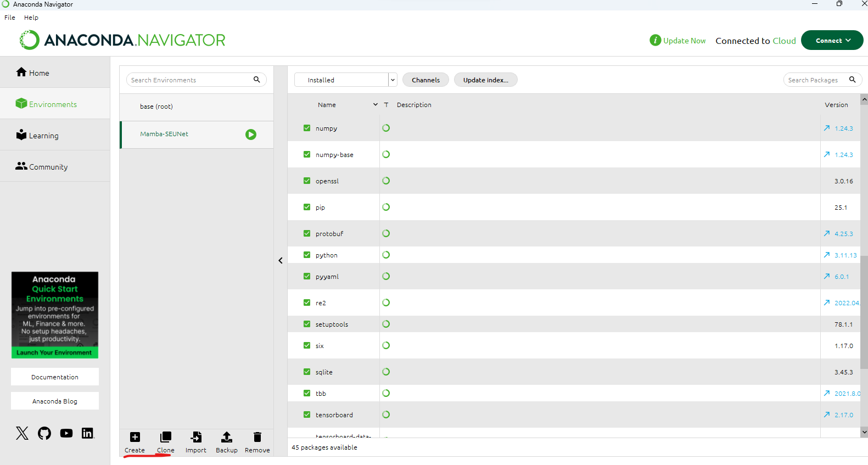
Task: Open the X (Twitter) social icon
Action: tap(22, 433)
